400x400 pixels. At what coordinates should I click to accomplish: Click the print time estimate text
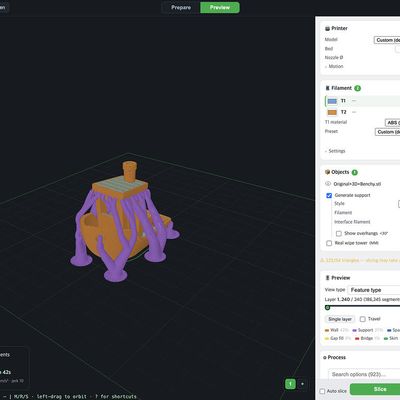[6, 372]
